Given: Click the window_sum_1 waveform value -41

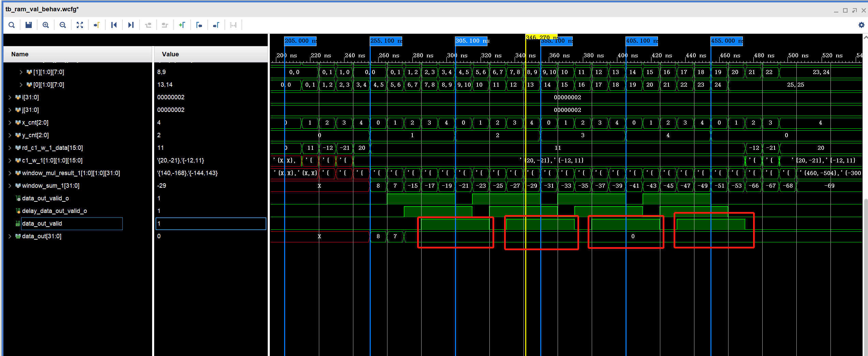Looking at the screenshot, I should [x=634, y=186].
